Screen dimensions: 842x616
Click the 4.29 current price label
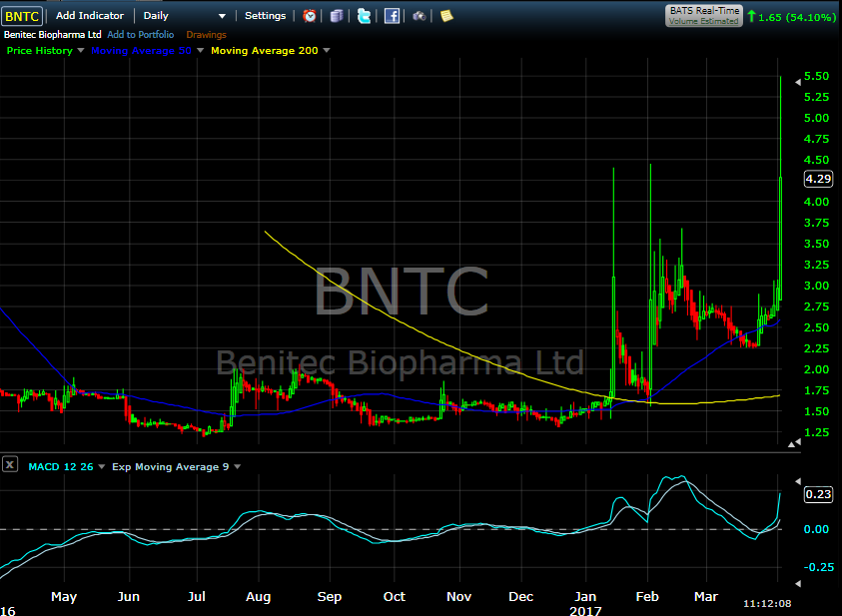click(818, 179)
